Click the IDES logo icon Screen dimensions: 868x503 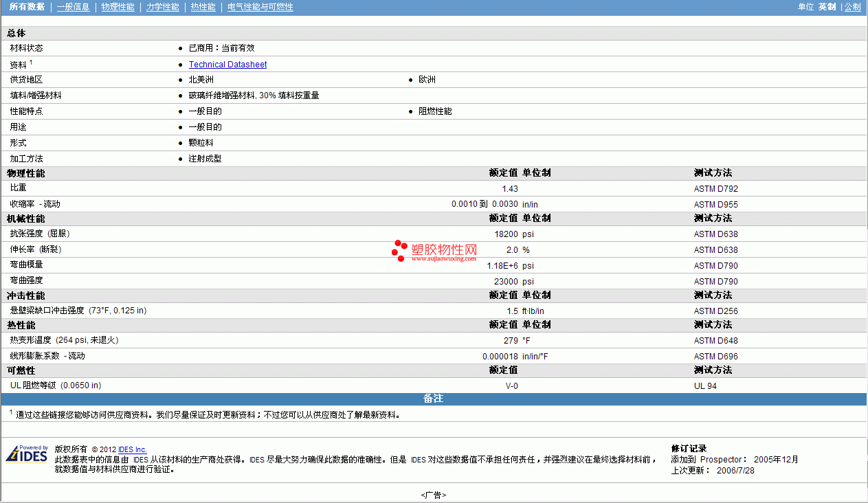click(27, 454)
